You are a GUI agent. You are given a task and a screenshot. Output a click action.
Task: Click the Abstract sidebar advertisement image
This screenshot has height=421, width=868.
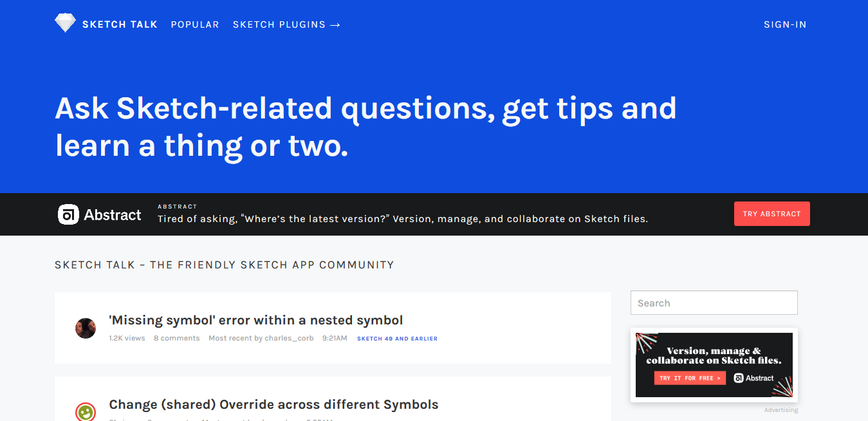[714, 365]
